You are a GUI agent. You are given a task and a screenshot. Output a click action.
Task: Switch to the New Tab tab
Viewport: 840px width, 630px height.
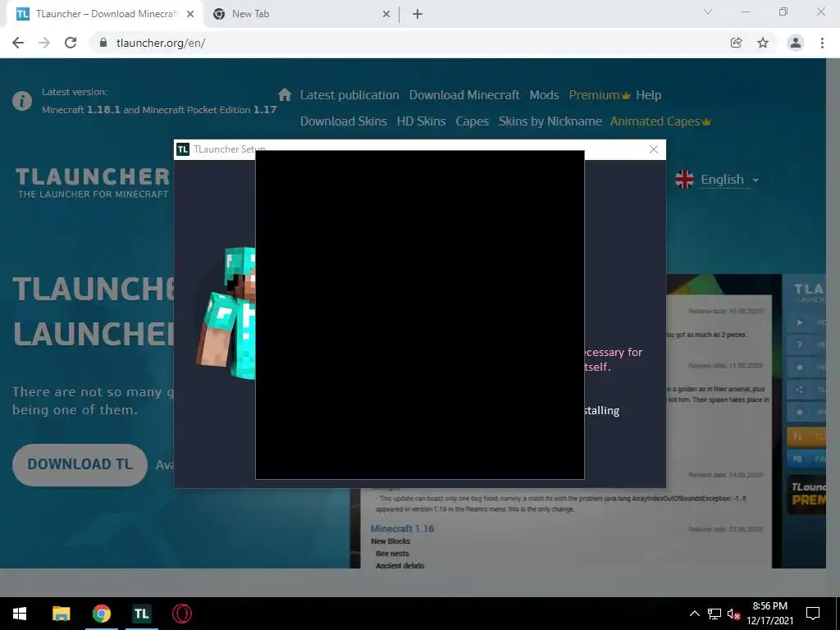pos(302,15)
